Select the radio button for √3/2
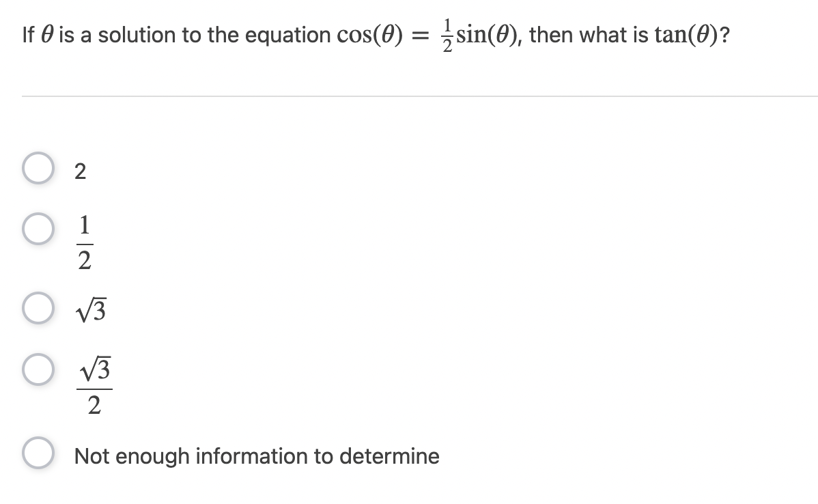The height and width of the screenshot is (504, 818). 38,369
